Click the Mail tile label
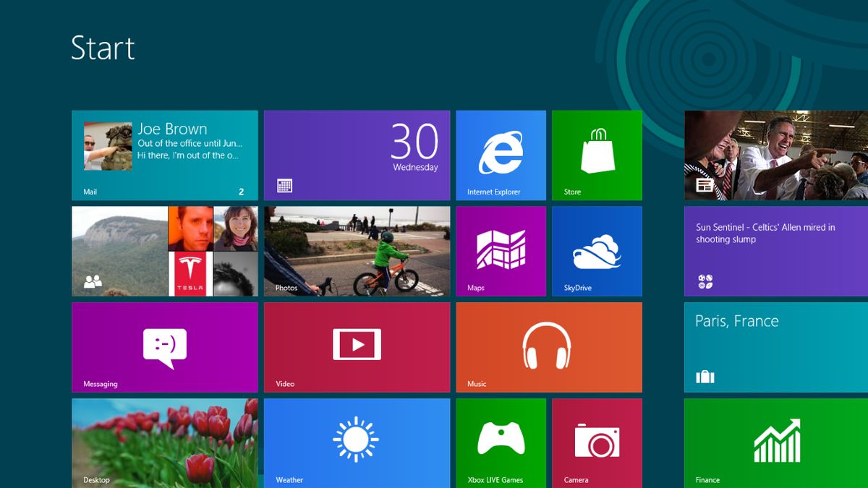Screen dimensions: 868x488 [x=90, y=192]
